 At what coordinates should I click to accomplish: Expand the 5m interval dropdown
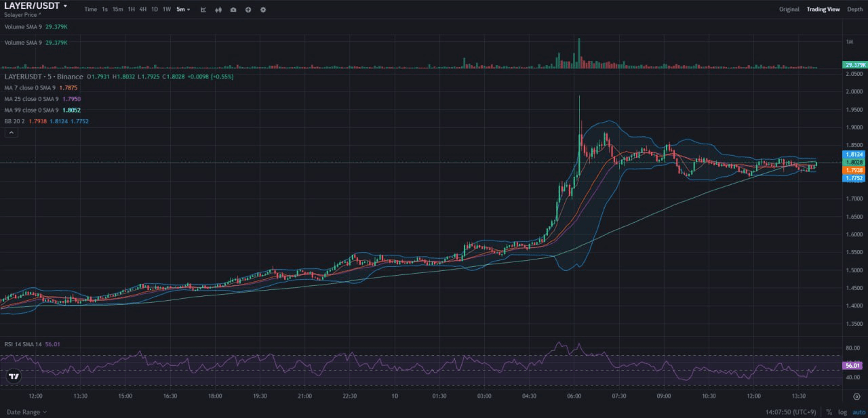point(183,9)
